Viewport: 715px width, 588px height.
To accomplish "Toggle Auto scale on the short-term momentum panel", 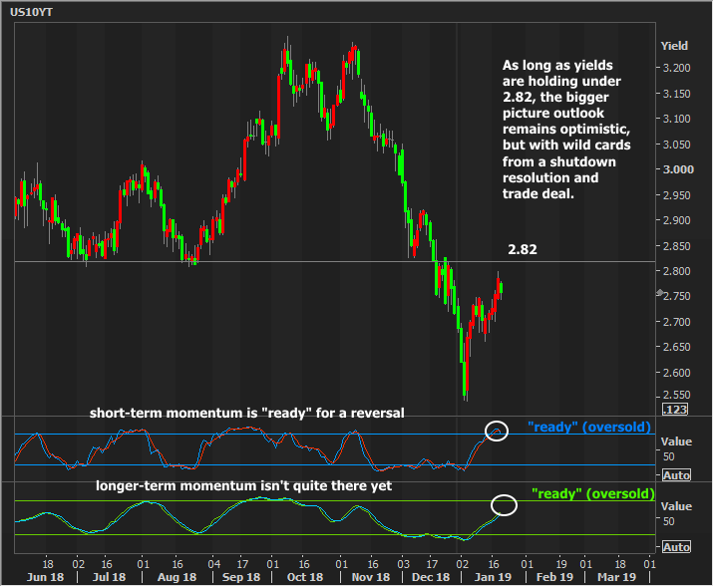I will pyautogui.click(x=676, y=475).
